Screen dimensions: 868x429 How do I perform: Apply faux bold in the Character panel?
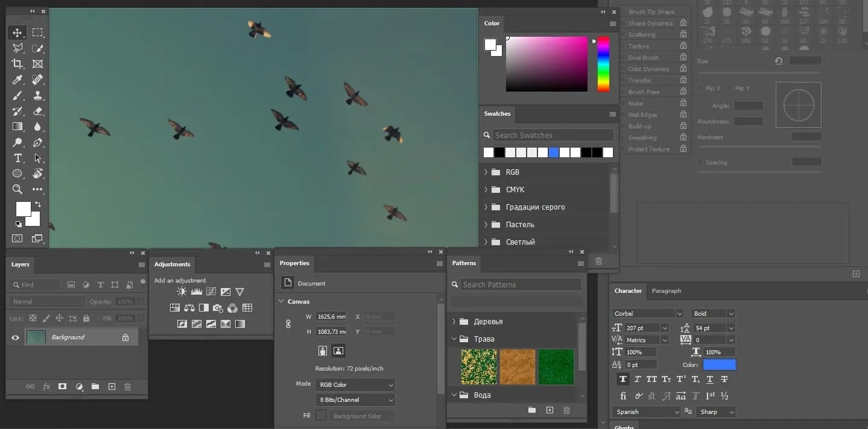[622, 379]
